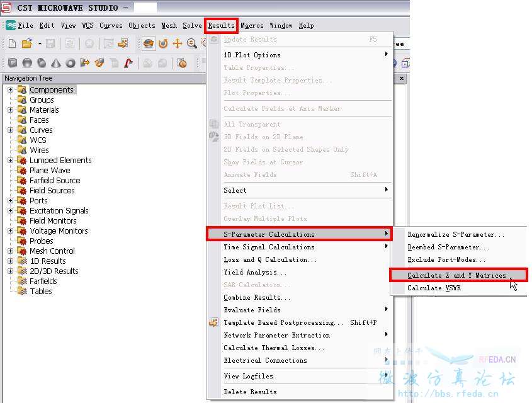Create a Sphere shape

(x=27, y=63)
